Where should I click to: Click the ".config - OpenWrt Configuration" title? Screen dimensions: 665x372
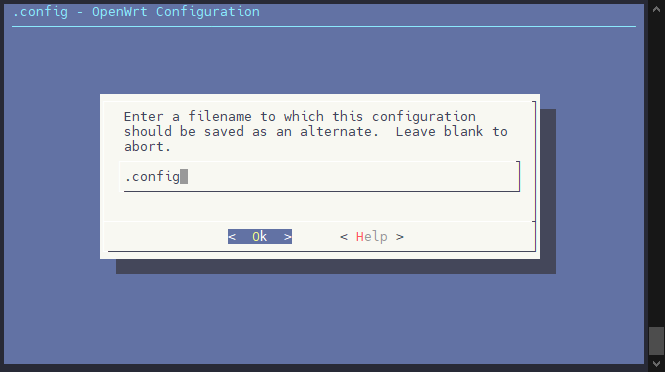[x=136, y=11]
